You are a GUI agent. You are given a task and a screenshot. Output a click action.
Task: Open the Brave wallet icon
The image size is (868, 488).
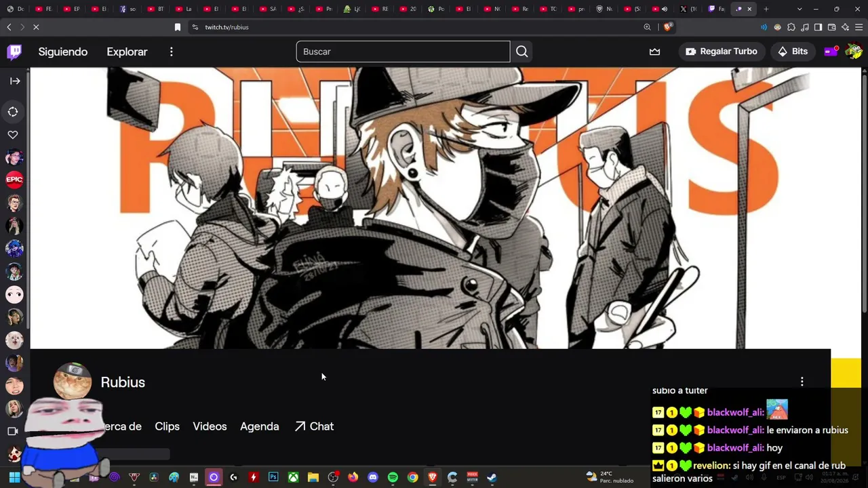[x=831, y=27]
